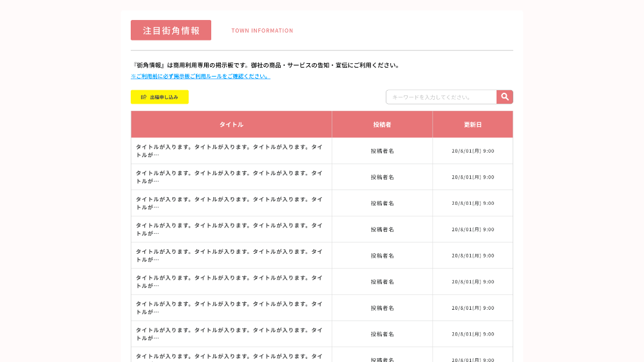
Task: Sort by the 投稿者 column header
Action: point(382,124)
